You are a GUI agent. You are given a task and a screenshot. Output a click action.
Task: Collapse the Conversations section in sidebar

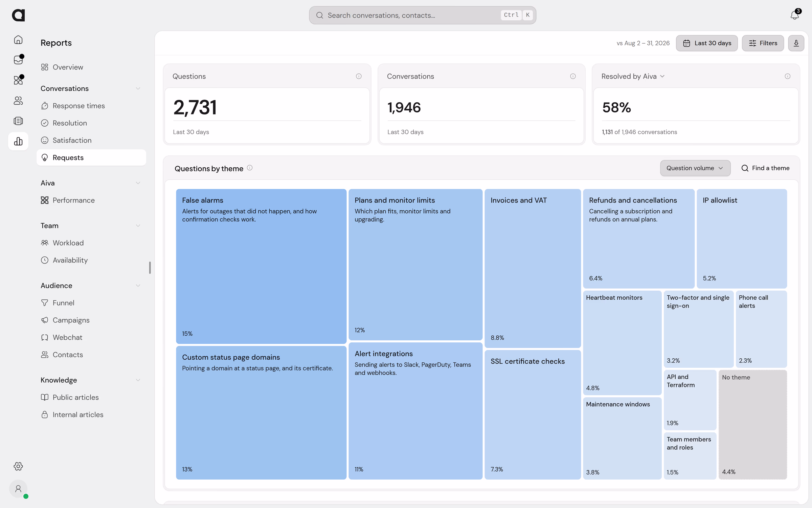pyautogui.click(x=138, y=88)
